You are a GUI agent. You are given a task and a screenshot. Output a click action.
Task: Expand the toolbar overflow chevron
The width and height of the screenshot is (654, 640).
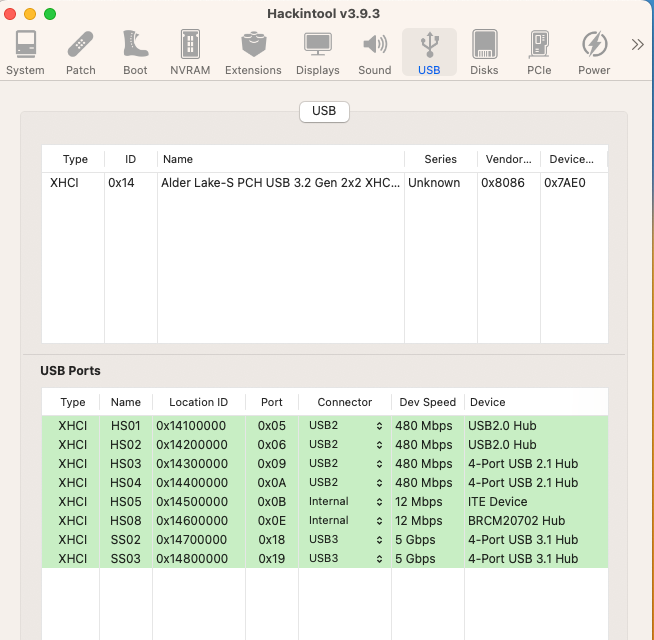(637, 44)
